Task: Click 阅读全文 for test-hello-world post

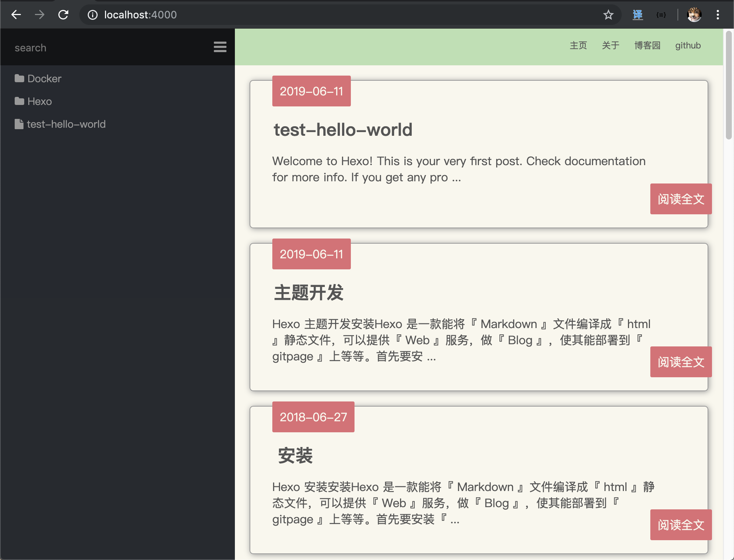Action: point(681,199)
